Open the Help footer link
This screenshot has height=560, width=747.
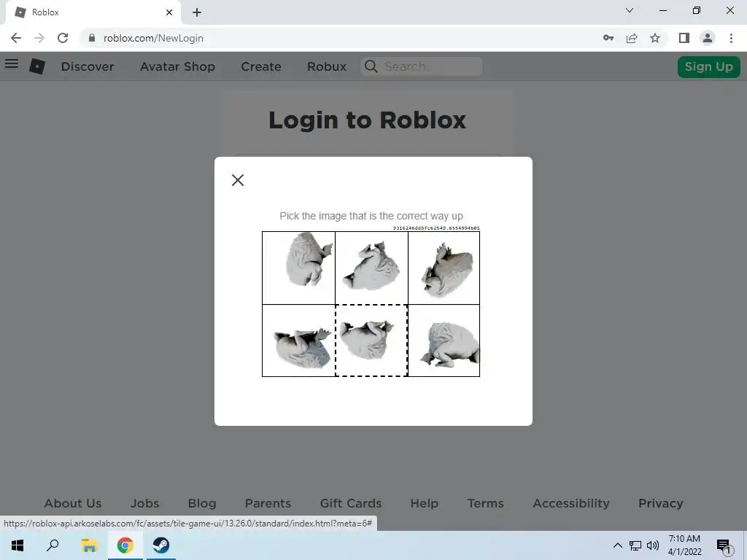[x=425, y=503]
